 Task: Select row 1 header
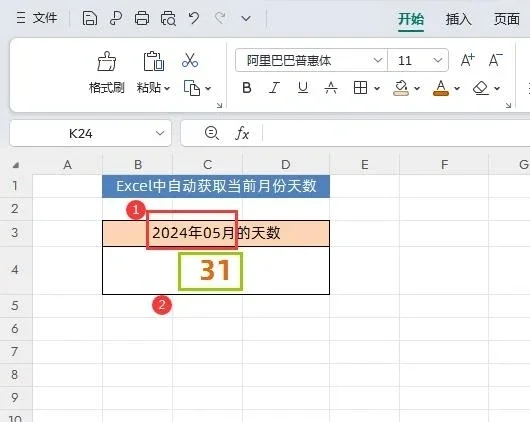(x=16, y=186)
